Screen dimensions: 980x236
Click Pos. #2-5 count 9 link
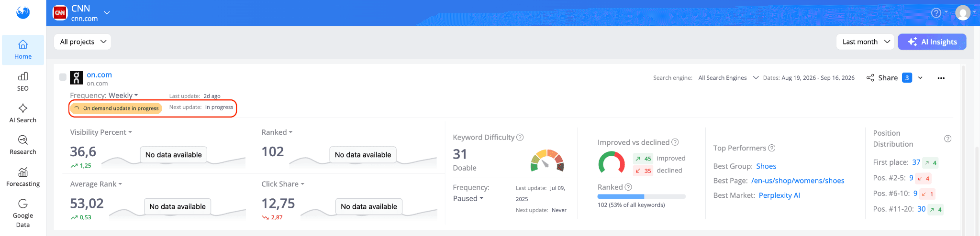click(x=911, y=178)
